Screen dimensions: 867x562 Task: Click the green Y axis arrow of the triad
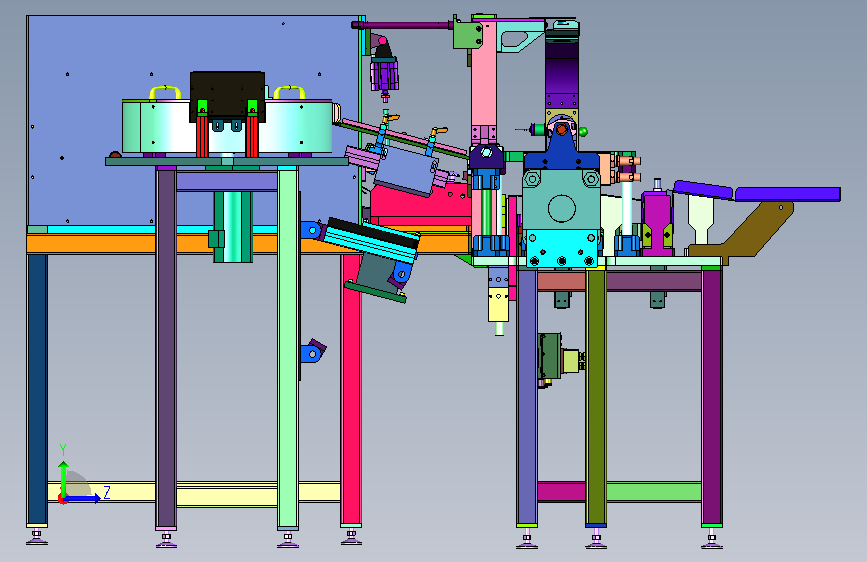point(64,478)
